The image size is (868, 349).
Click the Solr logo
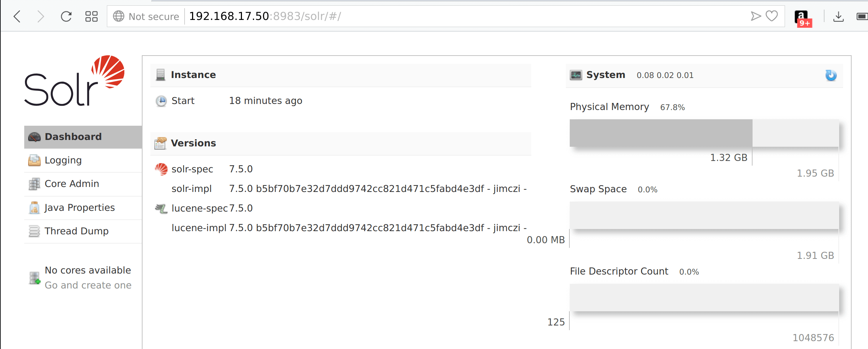point(74,80)
